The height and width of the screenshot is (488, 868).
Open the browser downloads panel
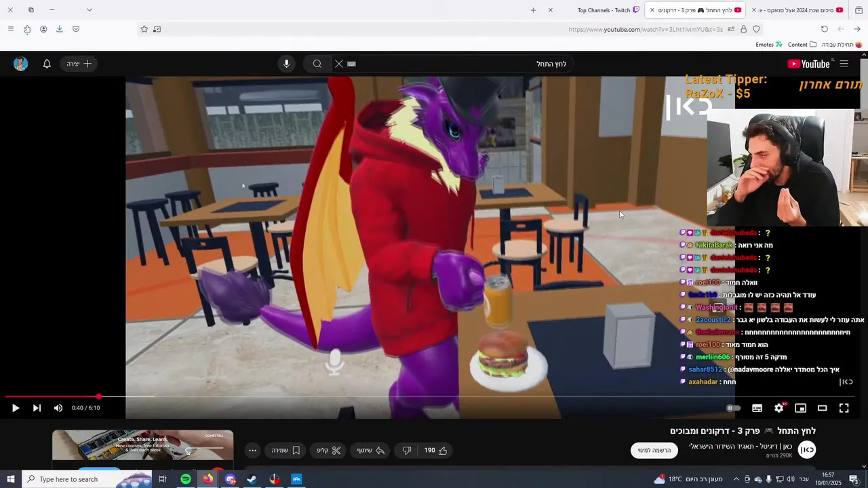click(x=60, y=29)
